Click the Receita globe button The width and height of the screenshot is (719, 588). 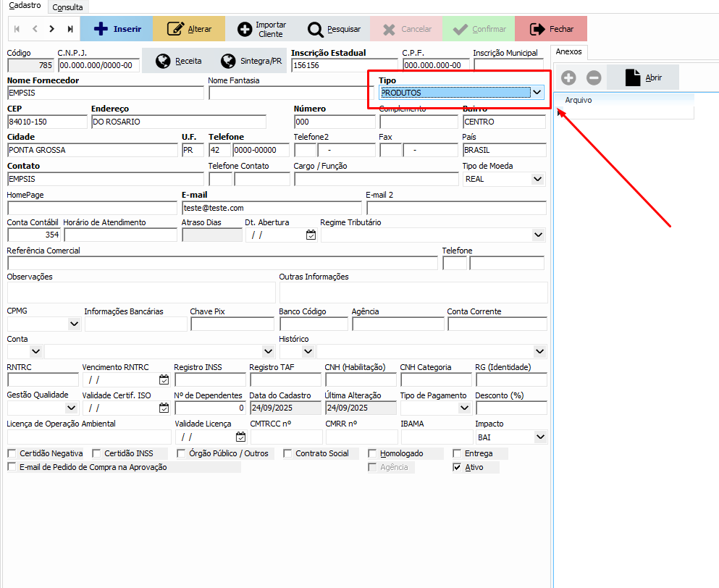point(179,61)
